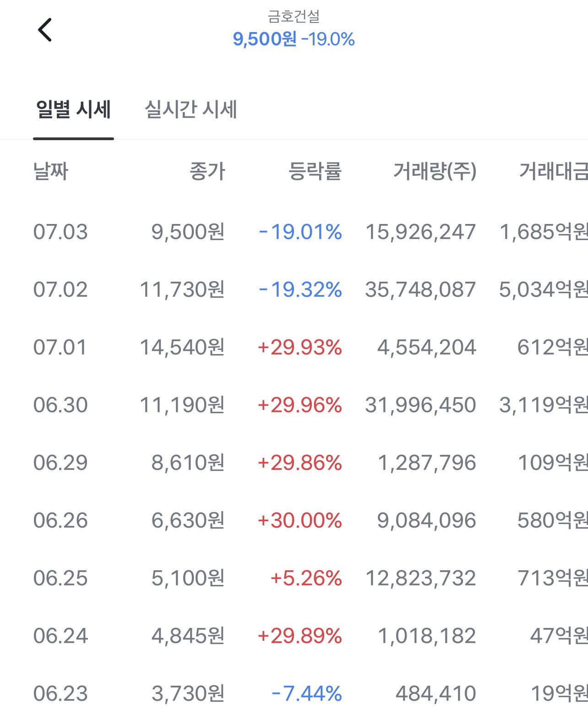Select the 일별 시세 tab
This screenshot has height=726, width=588.
coord(73,109)
